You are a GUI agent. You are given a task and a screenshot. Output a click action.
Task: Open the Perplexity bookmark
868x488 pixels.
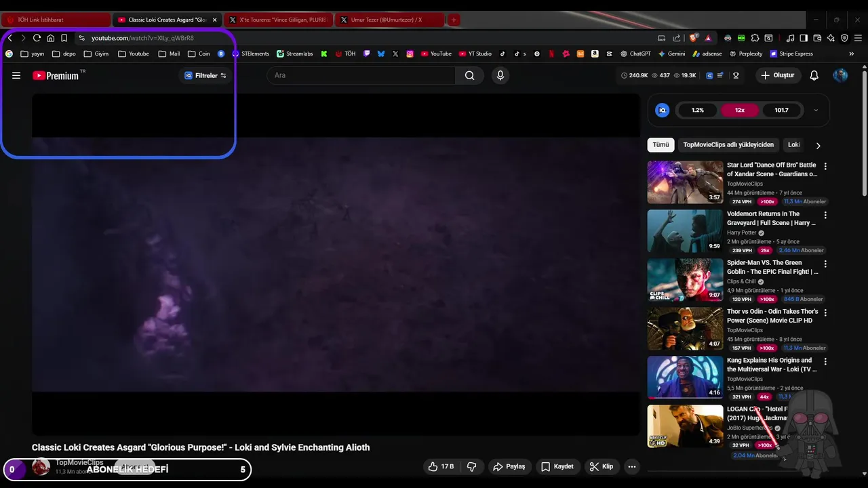746,54
